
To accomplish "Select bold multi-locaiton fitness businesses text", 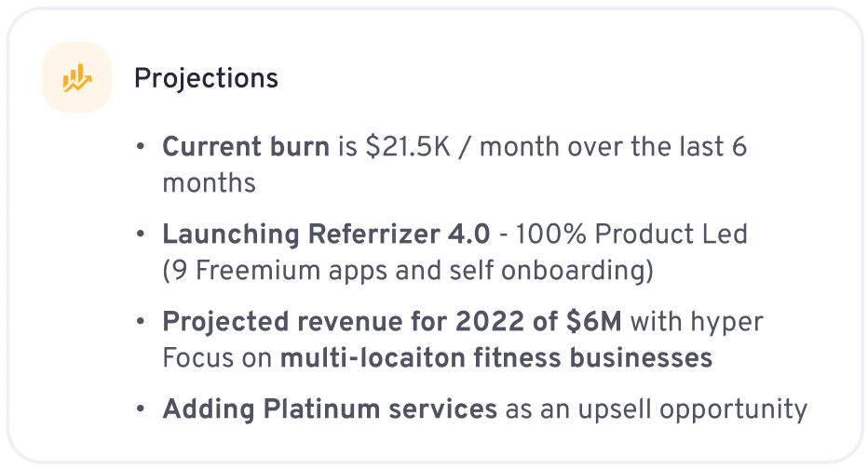I will 496,358.
